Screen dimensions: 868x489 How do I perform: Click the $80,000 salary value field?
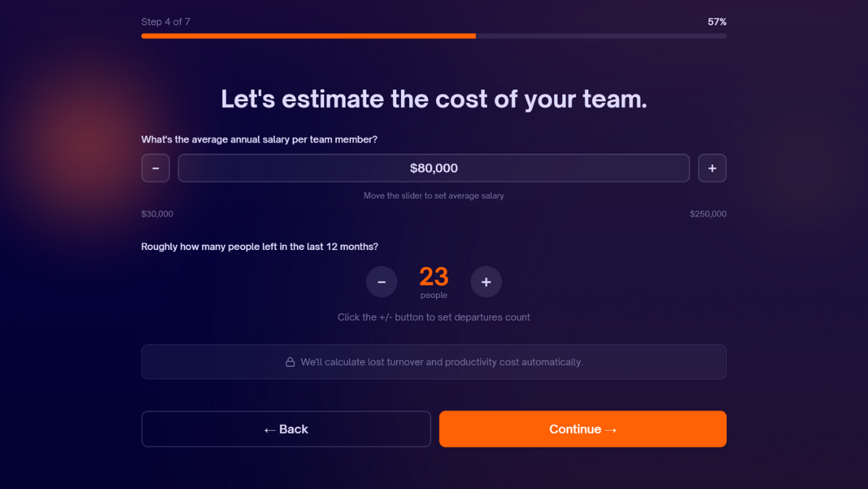coord(434,168)
